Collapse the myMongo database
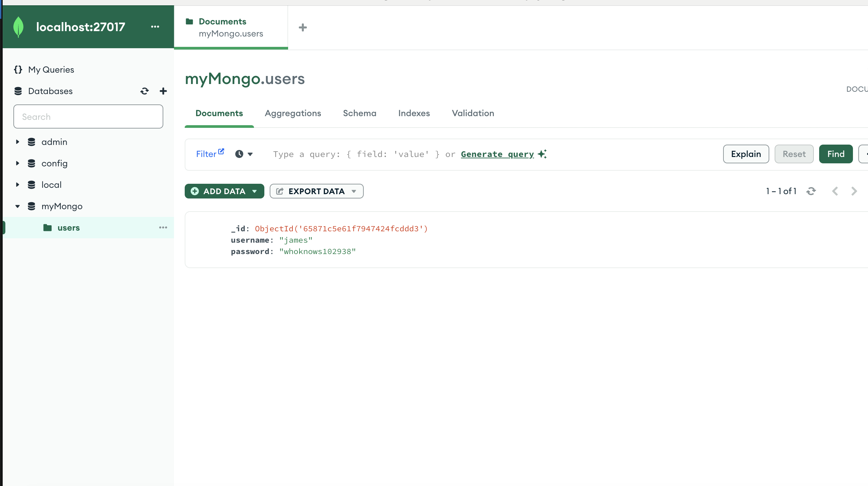 [x=17, y=206]
